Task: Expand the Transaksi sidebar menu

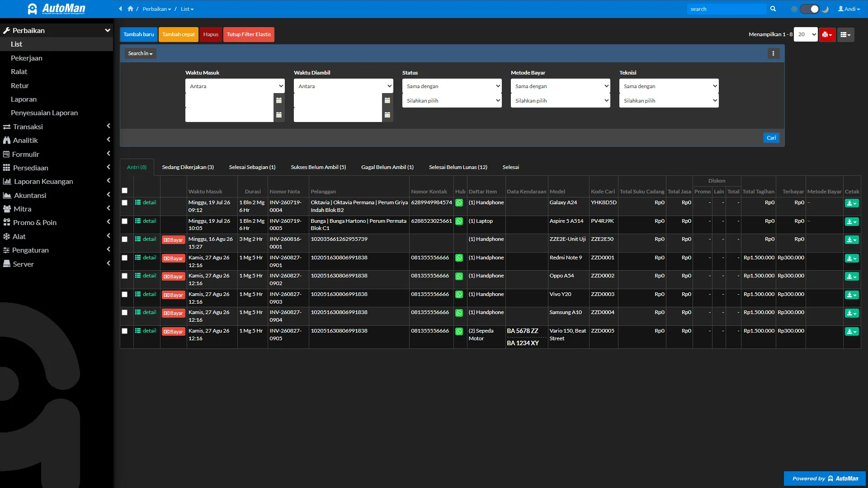Action: pos(57,127)
